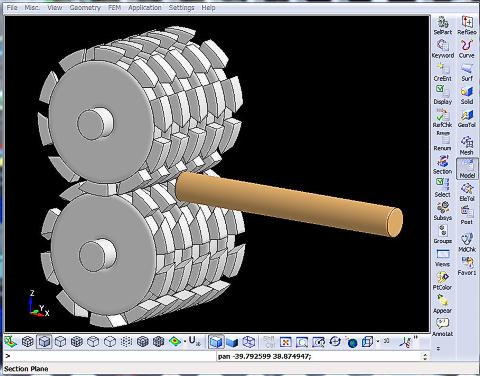The image size is (480, 376).
Task: Open the Keyword manager icon
Action: (443, 49)
